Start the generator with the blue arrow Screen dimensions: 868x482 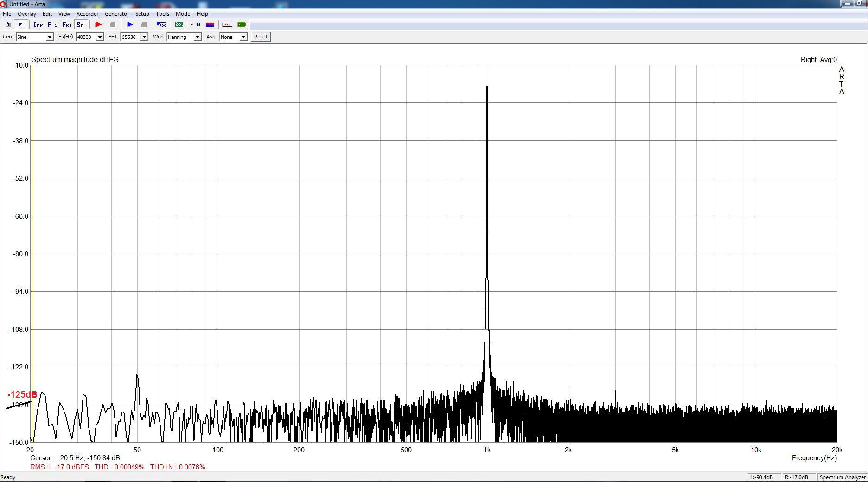130,25
